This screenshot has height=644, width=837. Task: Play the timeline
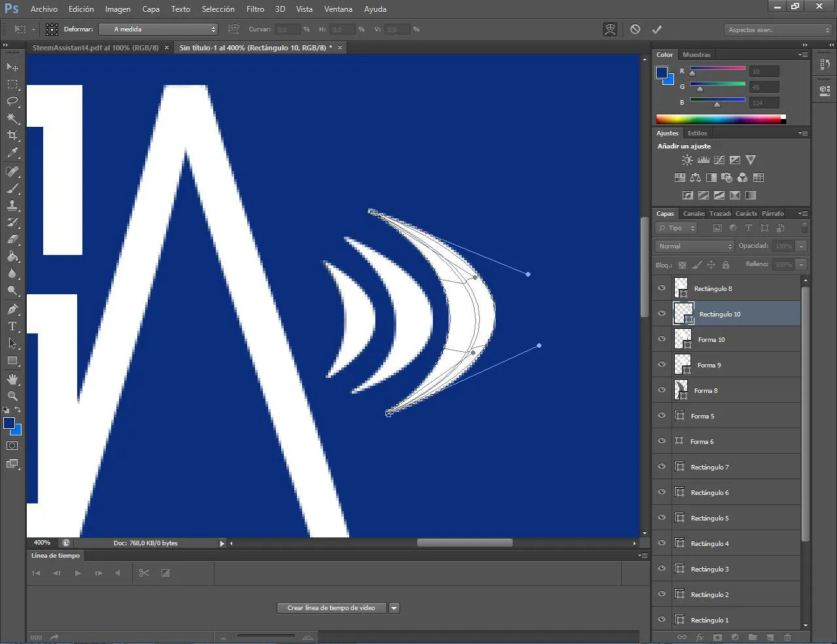tap(78, 573)
